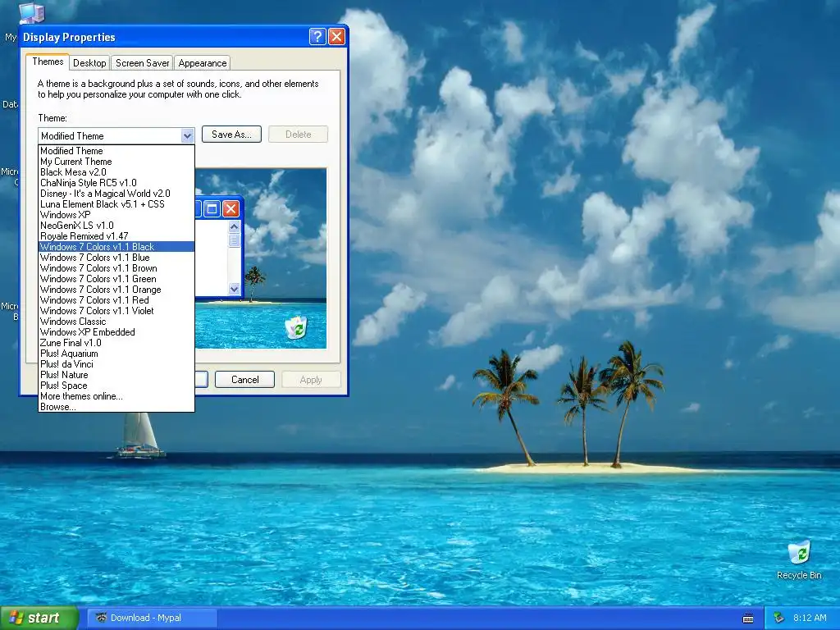840x630 pixels.
Task: Open the Recycle Bin desktop icon
Action: pyautogui.click(x=799, y=560)
